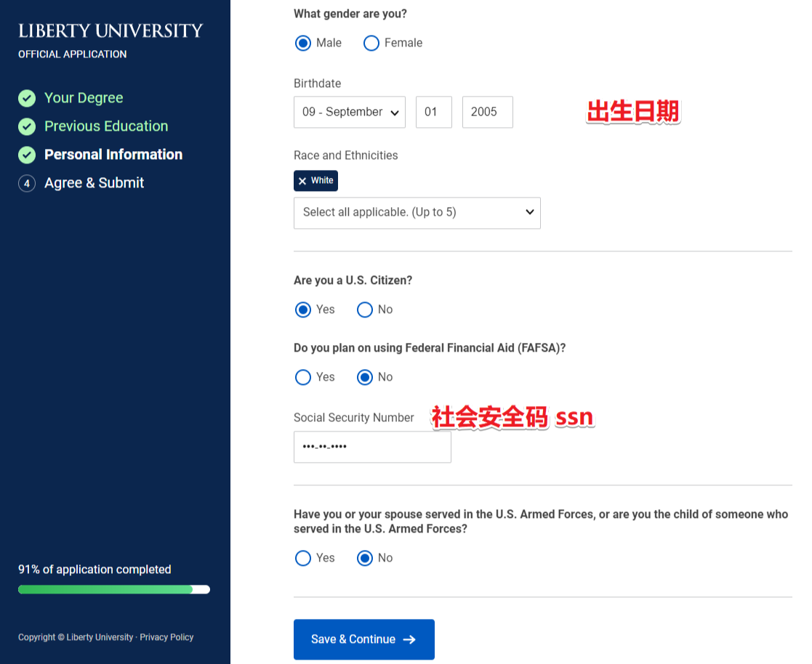Click the Save & Continue button
The height and width of the screenshot is (664, 812).
point(364,639)
